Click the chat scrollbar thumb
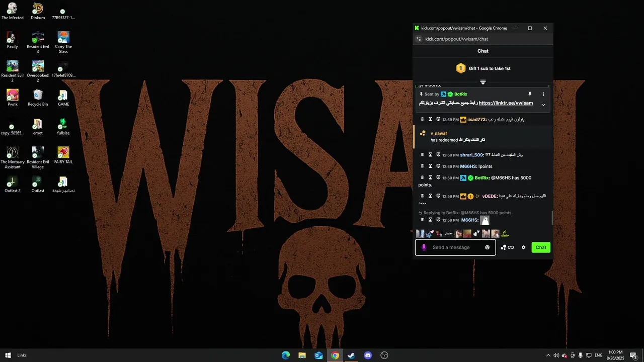Image resolution: width=644 pixels, height=362 pixels. 552,218
